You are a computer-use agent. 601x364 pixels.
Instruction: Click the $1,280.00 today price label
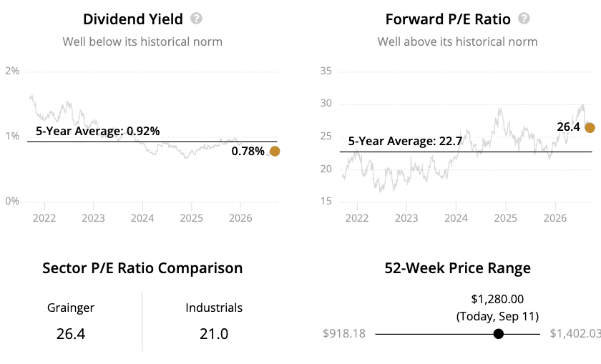(x=497, y=299)
